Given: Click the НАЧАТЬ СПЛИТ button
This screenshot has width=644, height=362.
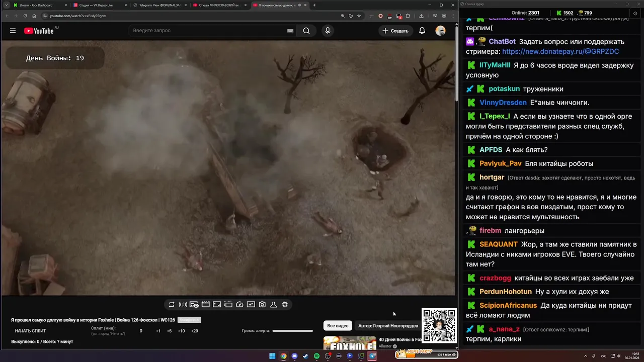Looking at the screenshot, I should [30, 331].
